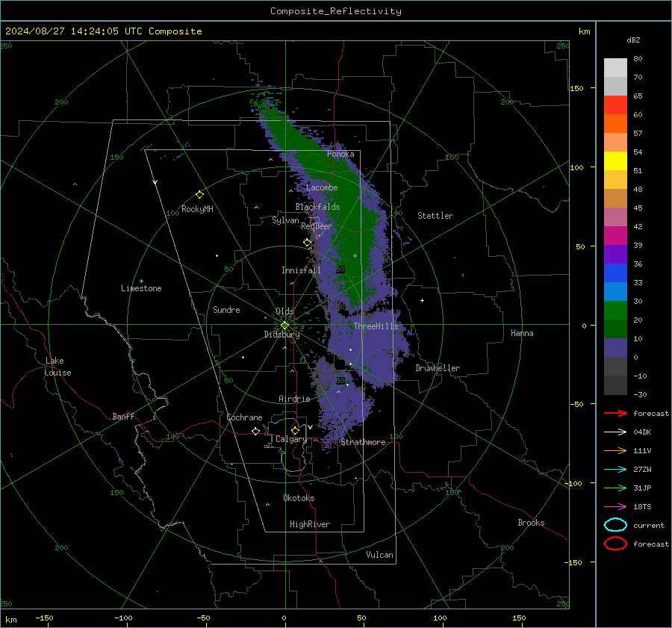672x628 pixels.
Task: Click the white 04DK arrow icon
Action: pos(615,432)
